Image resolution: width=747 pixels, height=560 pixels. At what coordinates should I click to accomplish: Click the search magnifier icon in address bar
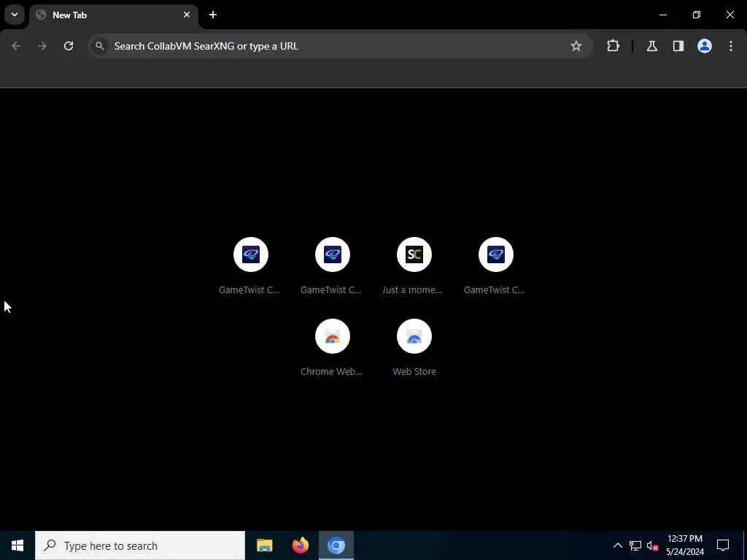coord(99,46)
